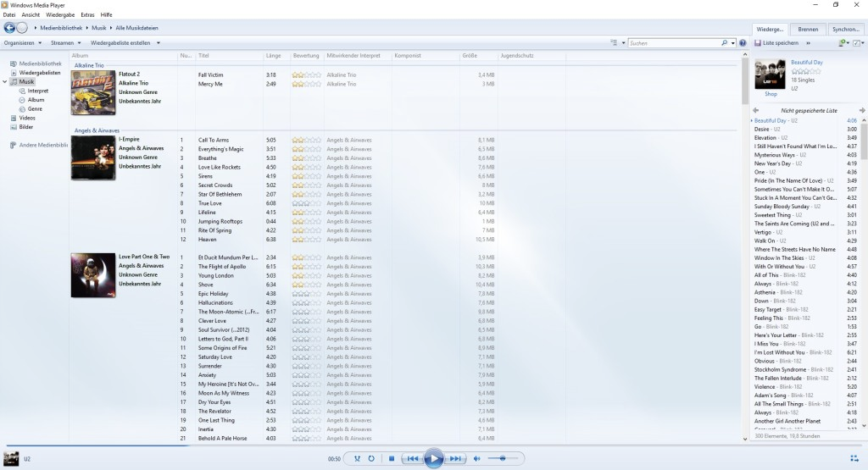Click the back navigation arrow
The width and height of the screenshot is (868, 470).
point(9,28)
